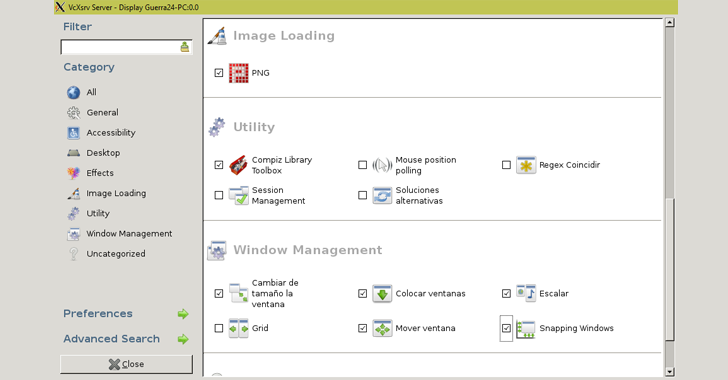Open the PNG plugin icon

(239, 73)
